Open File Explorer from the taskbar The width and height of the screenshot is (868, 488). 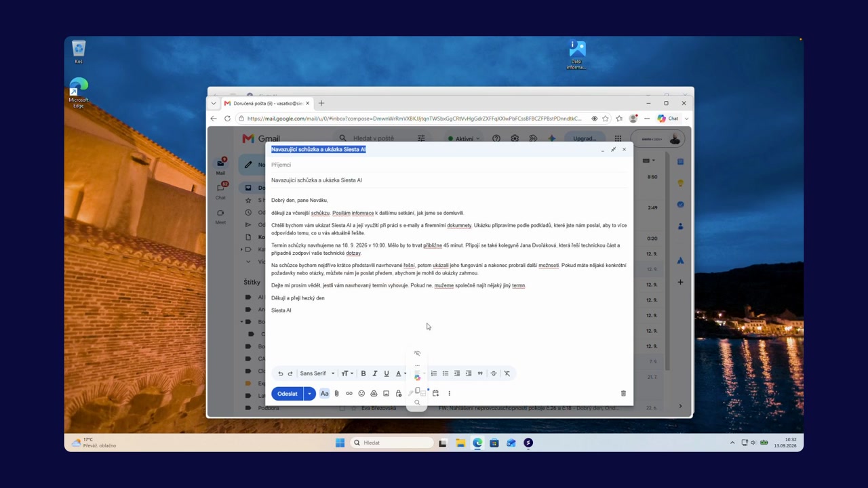pos(460,443)
